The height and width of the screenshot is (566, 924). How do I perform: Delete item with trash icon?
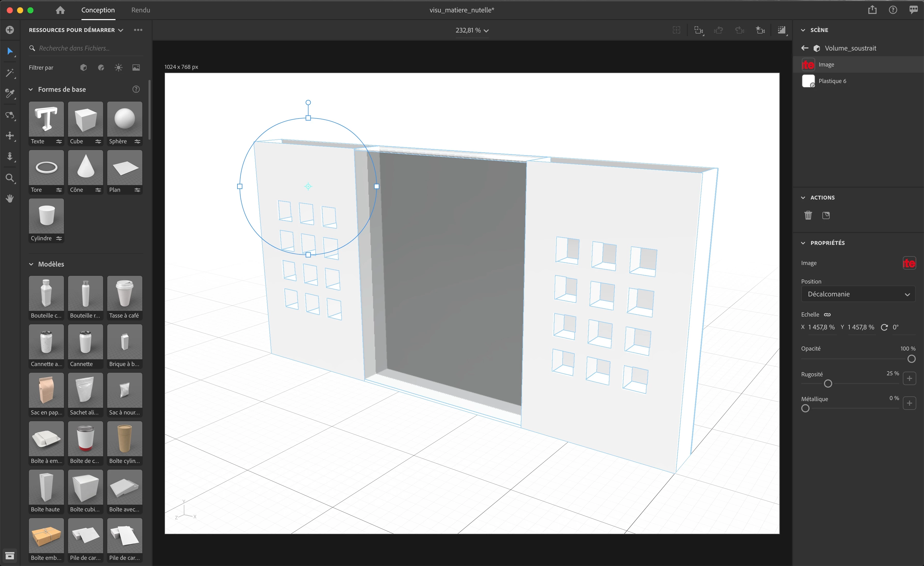[x=808, y=215]
